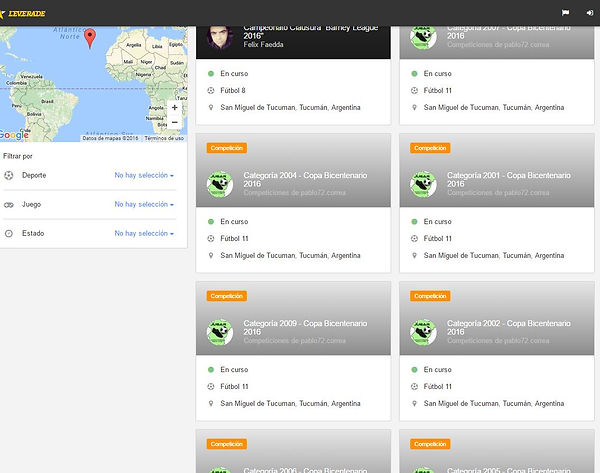This screenshot has width=600, height=473.
Task: Click green status dot on Barney League card
Action: tap(211, 73)
